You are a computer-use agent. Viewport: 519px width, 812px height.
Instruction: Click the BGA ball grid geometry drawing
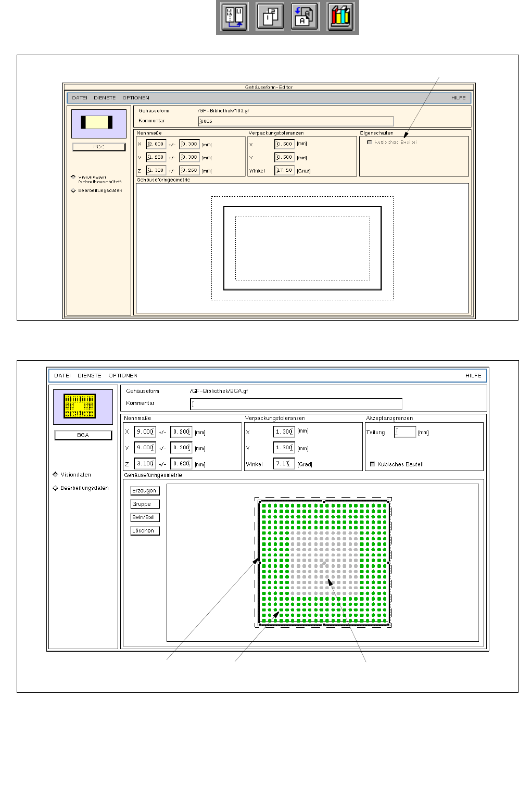tap(324, 562)
